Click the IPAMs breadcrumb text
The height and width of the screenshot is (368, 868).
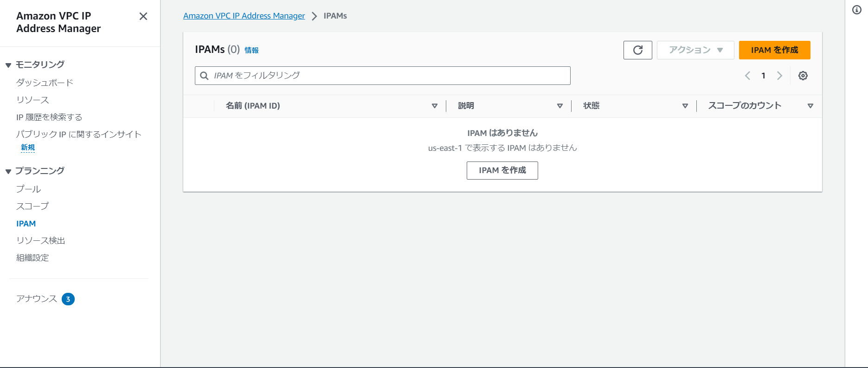[335, 16]
